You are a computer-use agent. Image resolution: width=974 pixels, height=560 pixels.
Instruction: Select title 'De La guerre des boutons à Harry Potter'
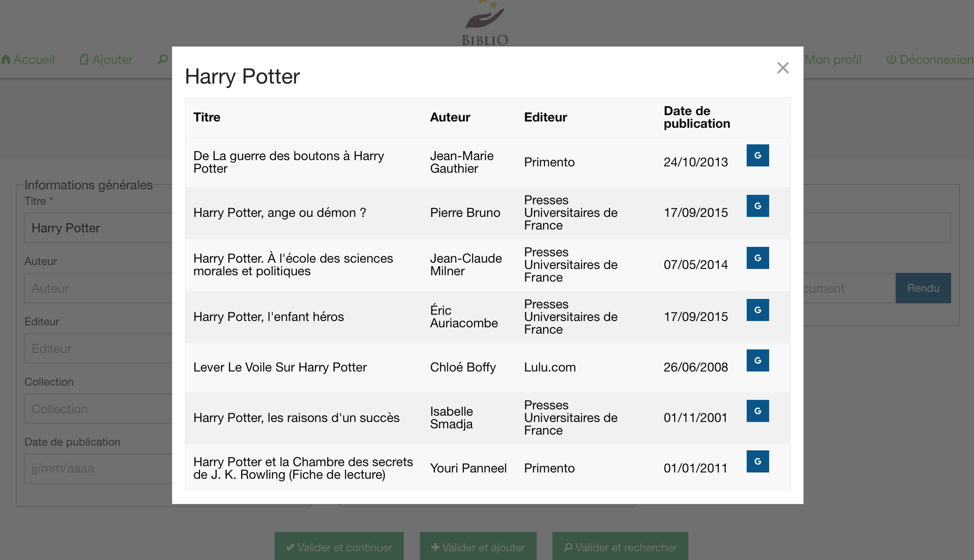(x=288, y=162)
